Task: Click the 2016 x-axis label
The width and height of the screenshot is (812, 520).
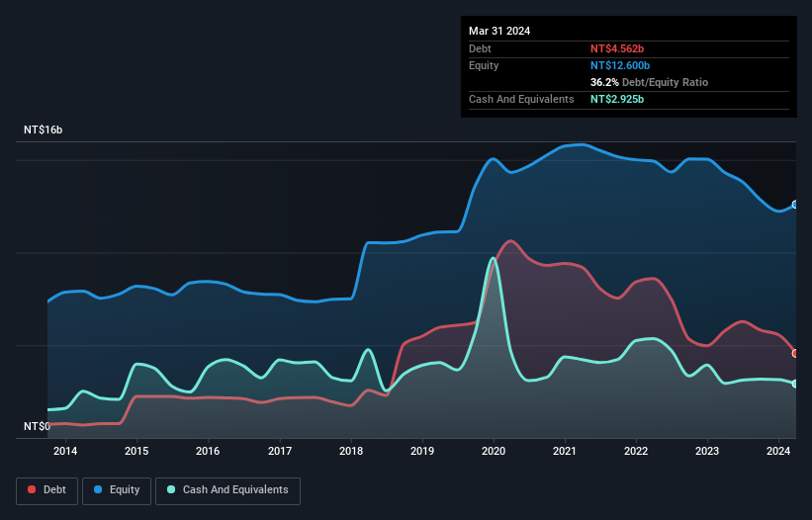Action: tap(208, 451)
